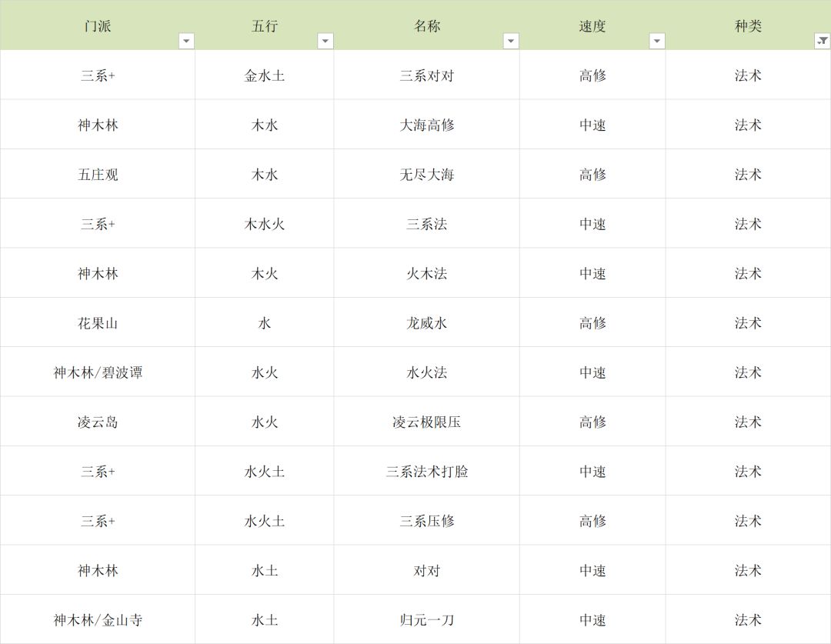Viewport: 831px width, 644px height.
Task: Select 神木林 in the 对对 row
Action: pyautogui.click(x=98, y=570)
